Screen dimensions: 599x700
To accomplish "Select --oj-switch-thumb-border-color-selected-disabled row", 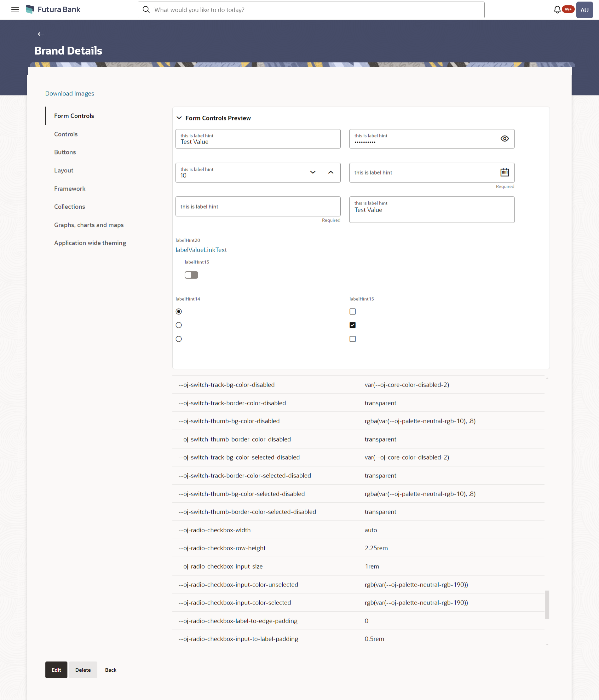I will 358,512.
